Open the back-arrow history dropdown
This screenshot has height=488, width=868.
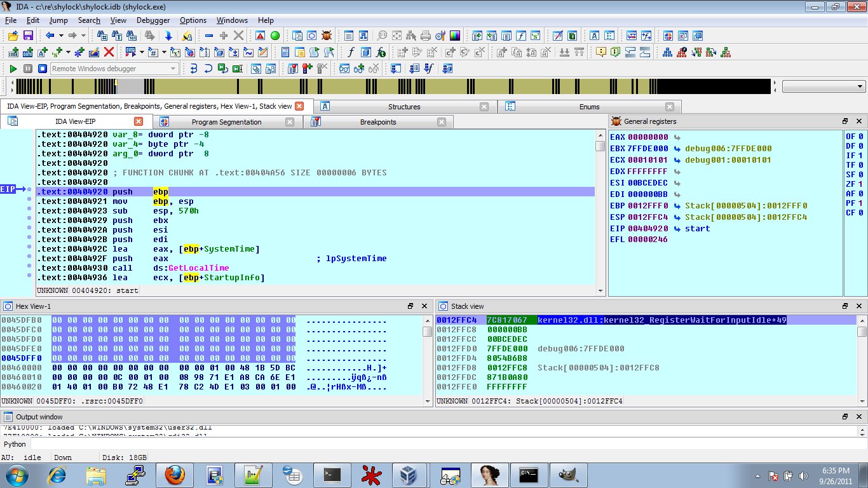click(60, 36)
